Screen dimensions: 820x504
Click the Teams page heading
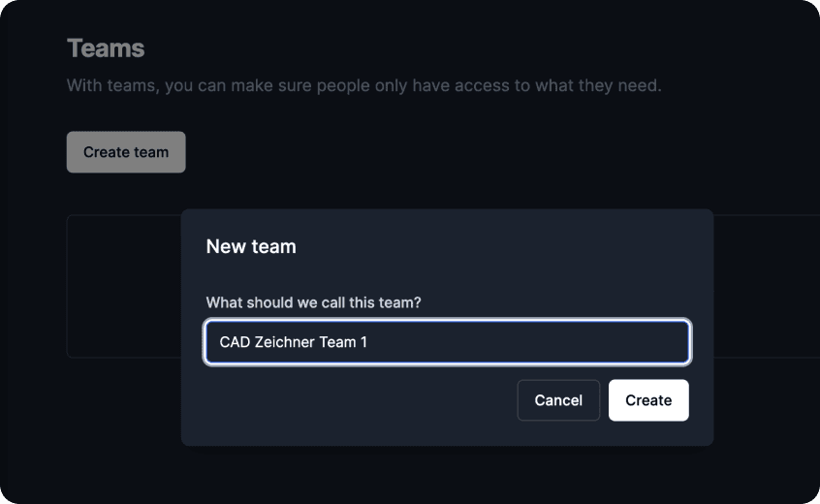(x=106, y=48)
